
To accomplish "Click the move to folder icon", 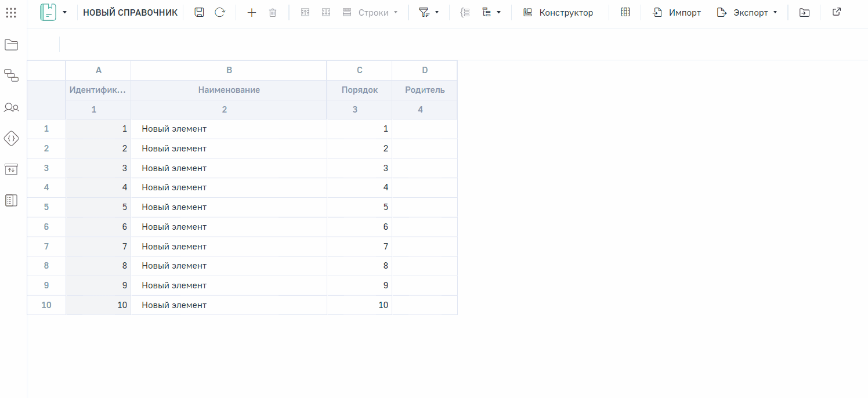I will (x=804, y=12).
